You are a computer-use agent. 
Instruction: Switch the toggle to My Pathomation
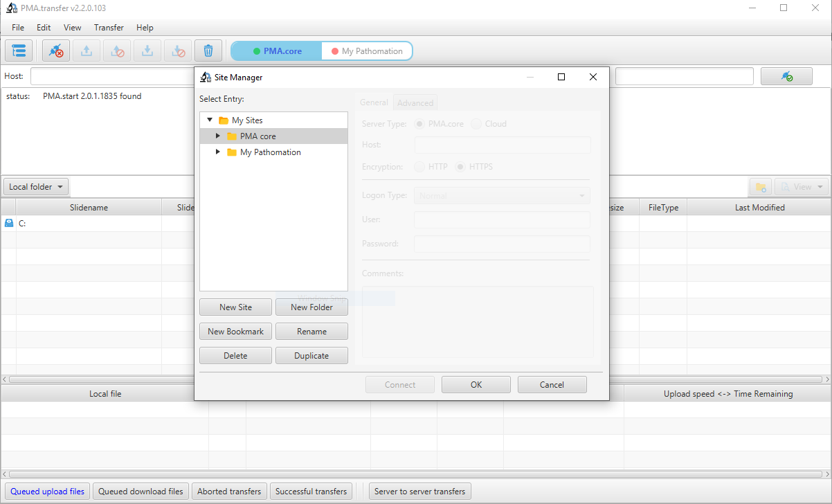pyautogui.click(x=367, y=51)
